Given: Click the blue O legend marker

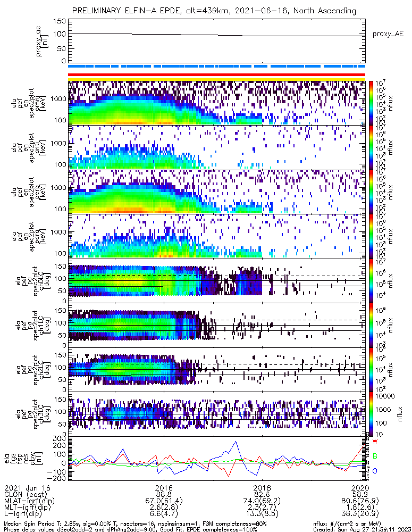Looking at the screenshot, I should [375, 471].
